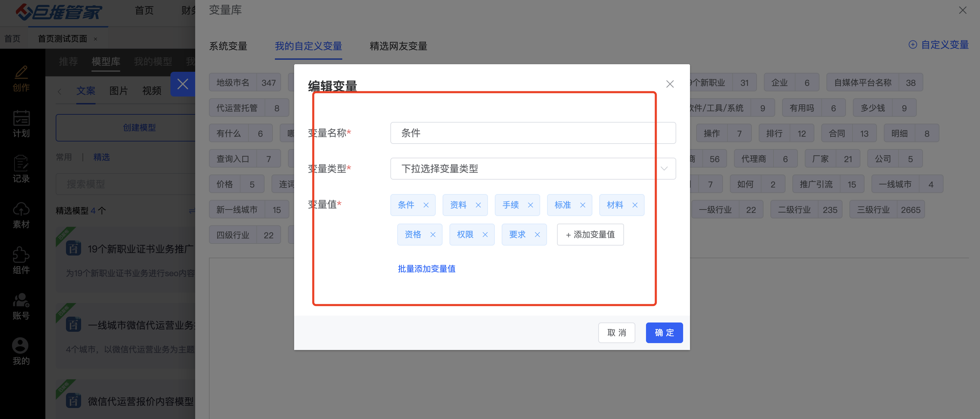The image size is (980, 419).
Task: Click 自定义变量 add link
Action: [x=938, y=45]
